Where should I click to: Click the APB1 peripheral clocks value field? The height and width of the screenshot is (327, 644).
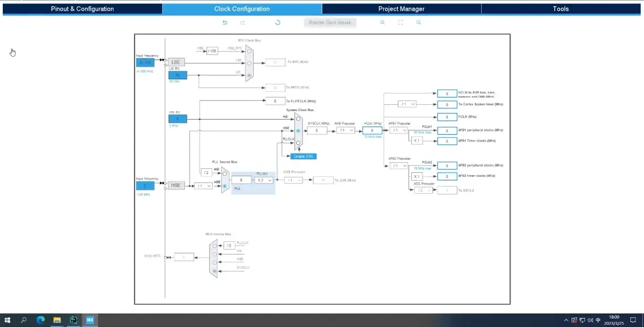click(447, 130)
